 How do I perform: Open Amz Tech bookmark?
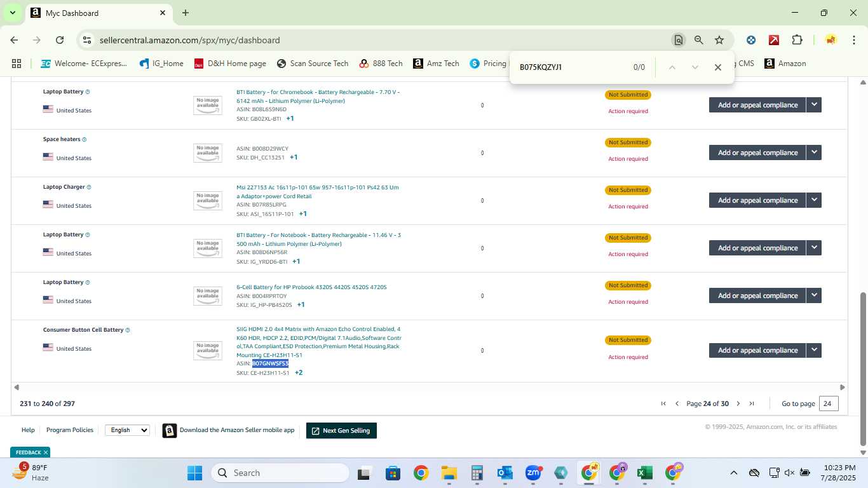pyautogui.click(x=436, y=64)
